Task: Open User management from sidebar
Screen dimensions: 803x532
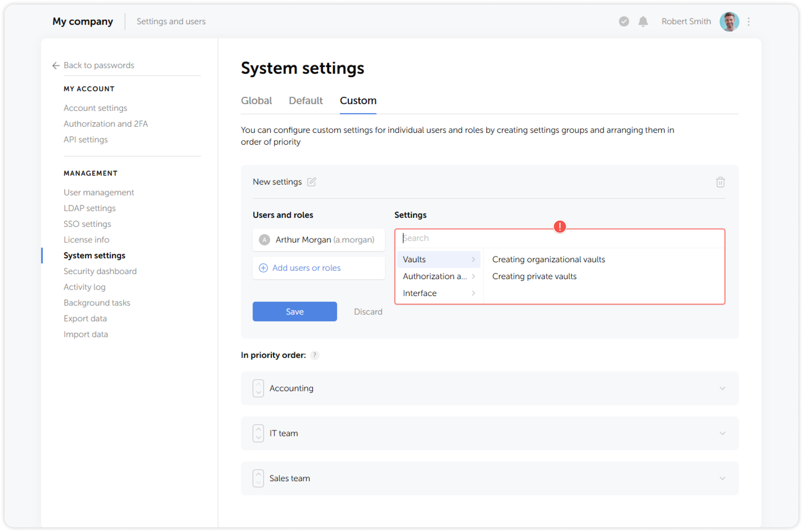Action: pos(98,192)
